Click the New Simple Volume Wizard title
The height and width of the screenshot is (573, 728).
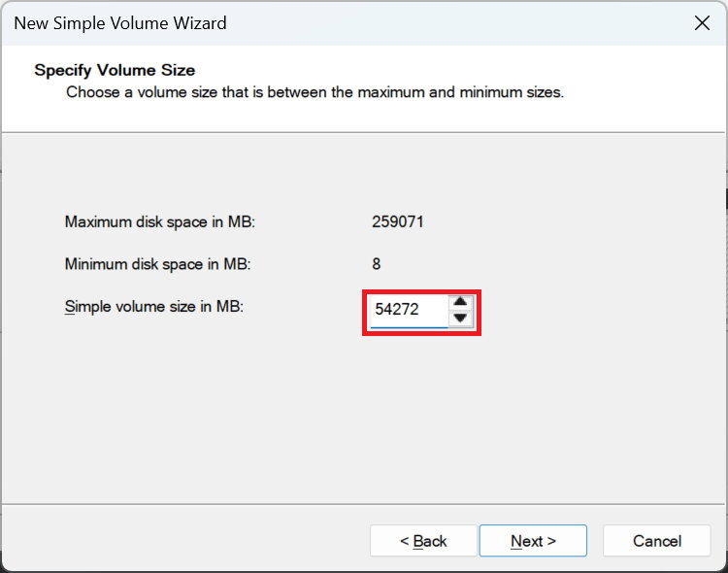click(x=120, y=23)
